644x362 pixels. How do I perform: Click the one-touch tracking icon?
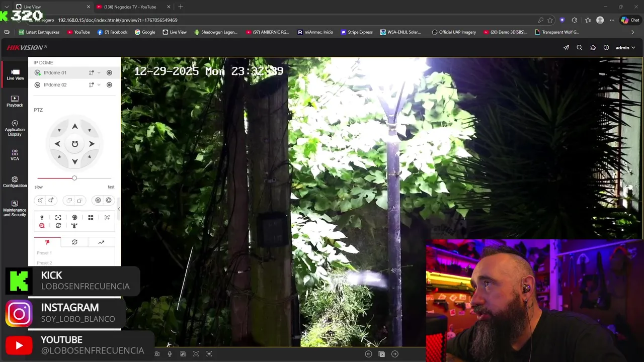(x=107, y=218)
